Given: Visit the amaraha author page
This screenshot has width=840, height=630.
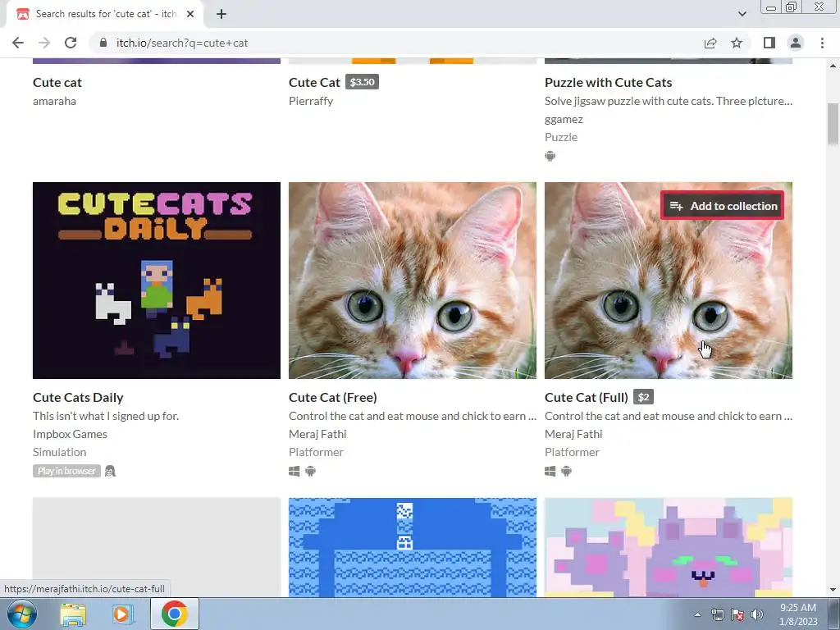Looking at the screenshot, I should pyautogui.click(x=54, y=101).
